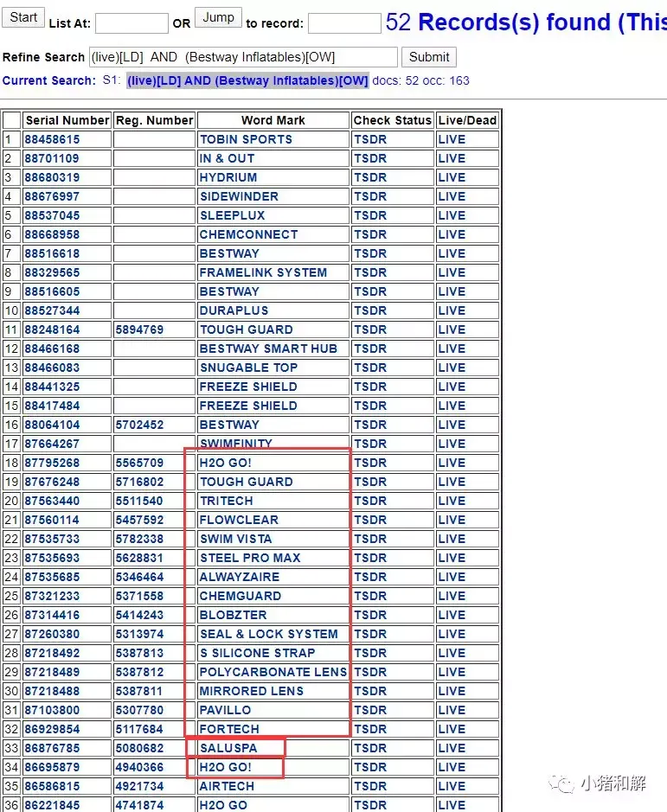Open registration number 5565709
The width and height of the screenshot is (667, 812).
pos(139,463)
